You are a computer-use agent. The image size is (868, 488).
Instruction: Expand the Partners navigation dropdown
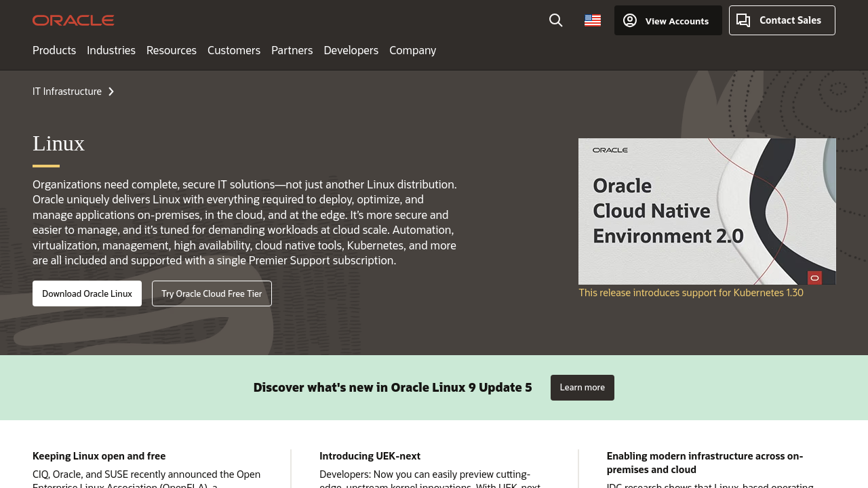click(x=292, y=50)
